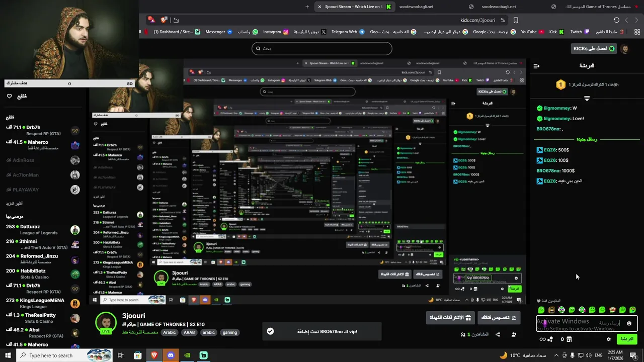Insert the first green emote
The width and height of the screenshot is (644, 362).
point(541,310)
